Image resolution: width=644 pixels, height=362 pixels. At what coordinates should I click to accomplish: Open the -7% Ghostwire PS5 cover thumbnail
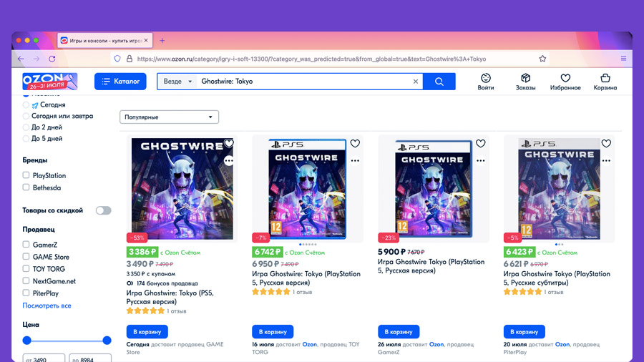(307, 189)
